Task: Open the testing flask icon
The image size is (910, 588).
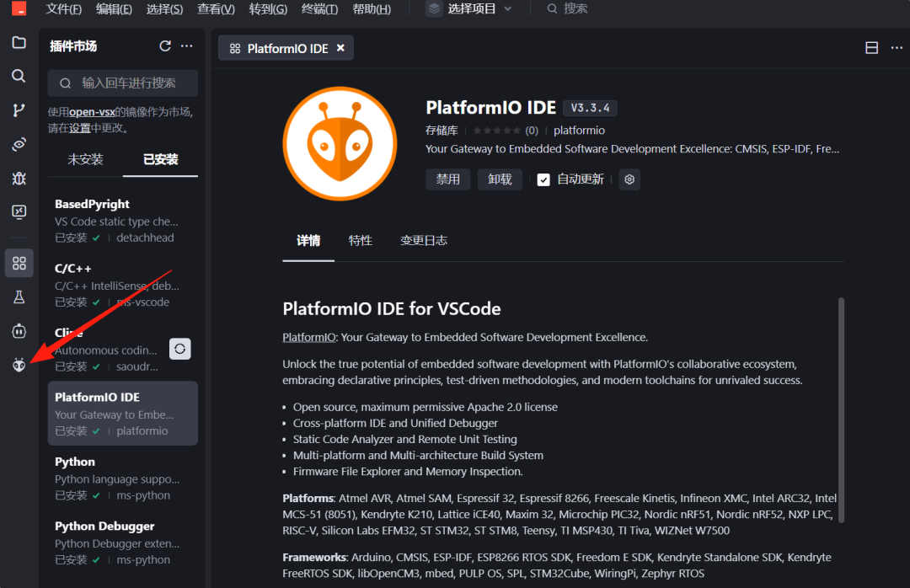Action: click(19, 297)
